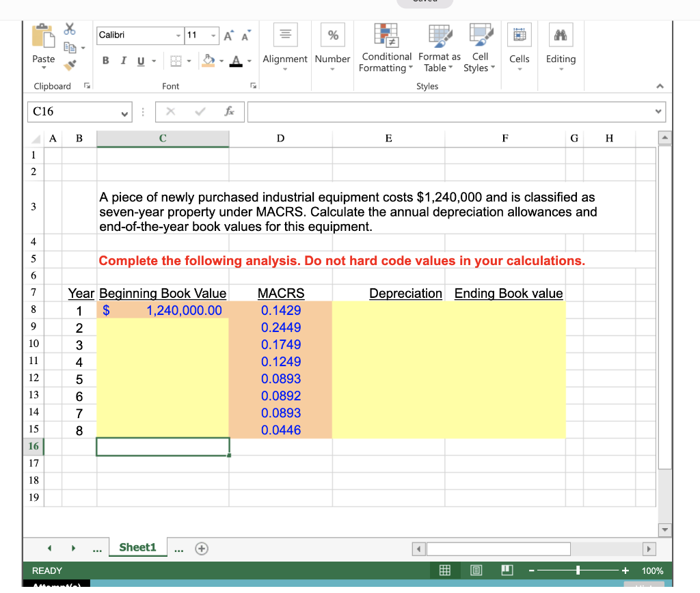
Task: Collapse the ribbon using the chevron
Action: point(659,86)
